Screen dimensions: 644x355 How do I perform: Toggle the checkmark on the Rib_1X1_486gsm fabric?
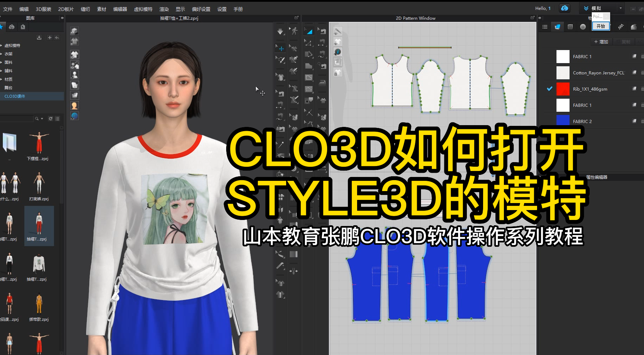tap(549, 89)
